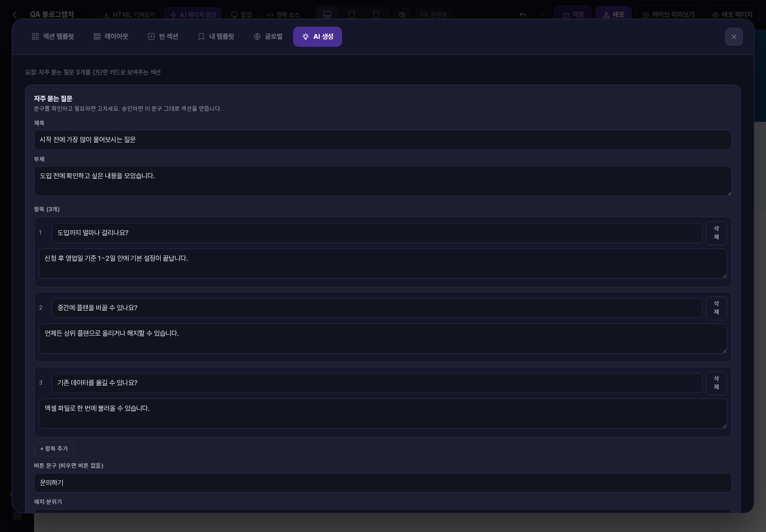
Task: Delete item 1 with its 삭제 button
Action: click(x=717, y=233)
